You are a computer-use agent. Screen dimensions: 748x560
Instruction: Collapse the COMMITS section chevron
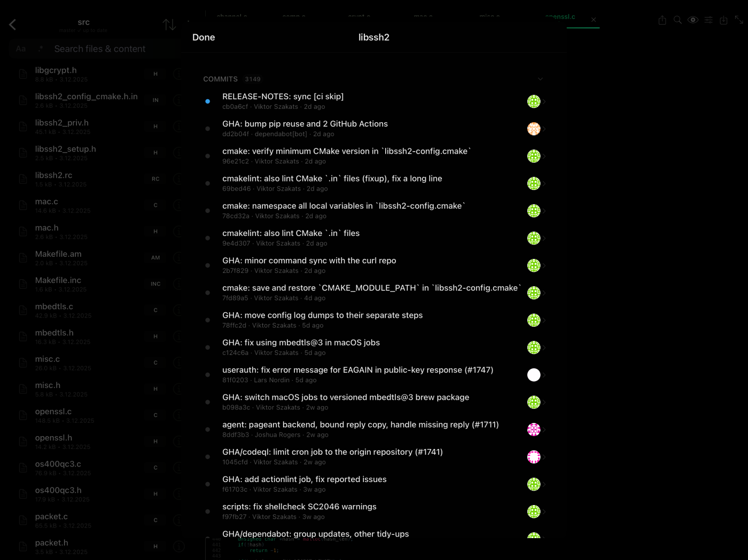[540, 78]
